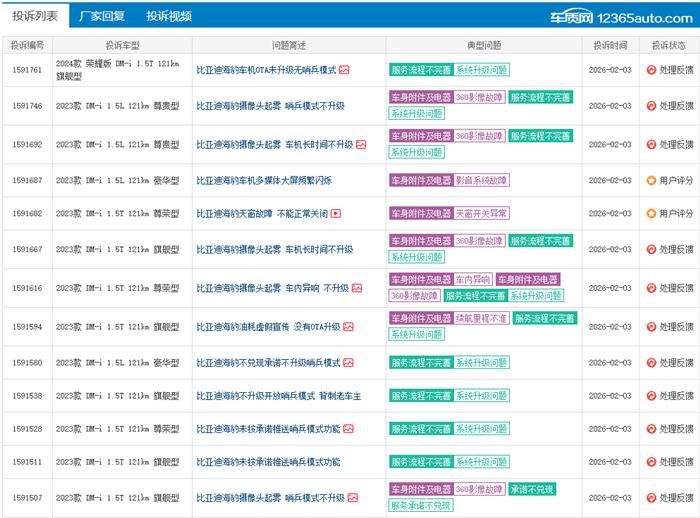Click image icon on complaint 1591507 title
700x518 pixels.
(353, 497)
